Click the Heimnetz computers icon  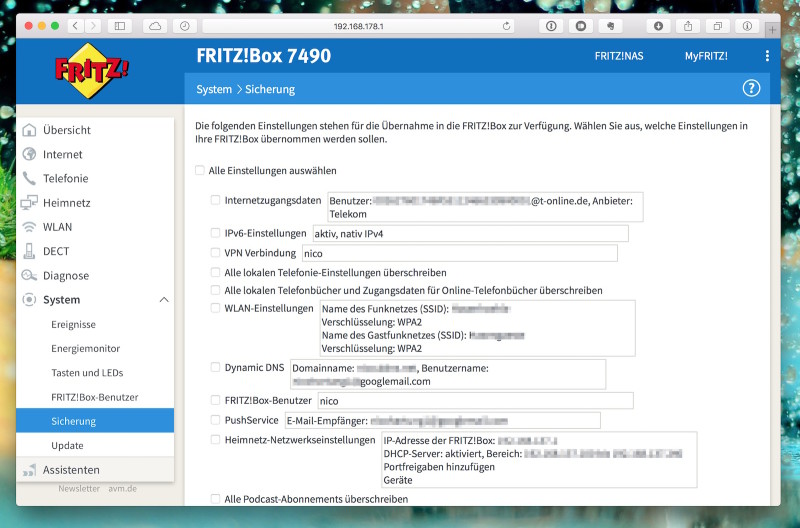(x=29, y=203)
